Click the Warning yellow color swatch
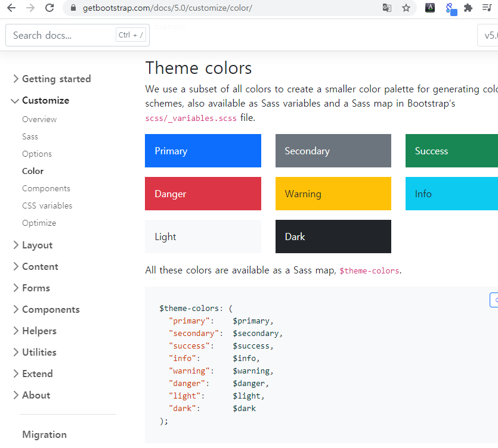 point(333,194)
